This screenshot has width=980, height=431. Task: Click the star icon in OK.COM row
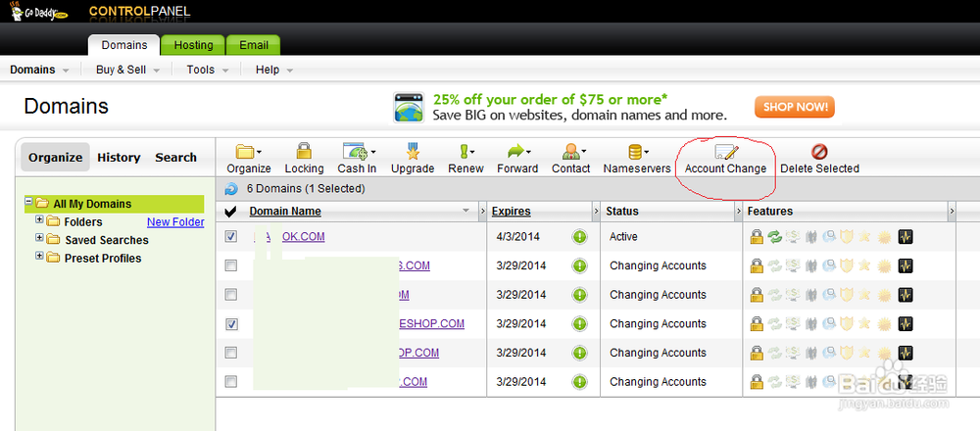[x=864, y=237]
